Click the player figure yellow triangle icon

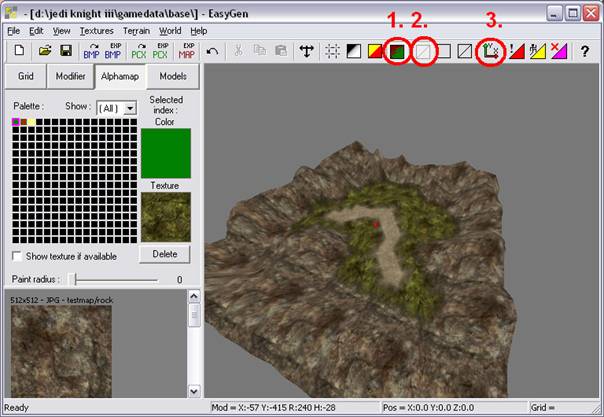[538, 51]
